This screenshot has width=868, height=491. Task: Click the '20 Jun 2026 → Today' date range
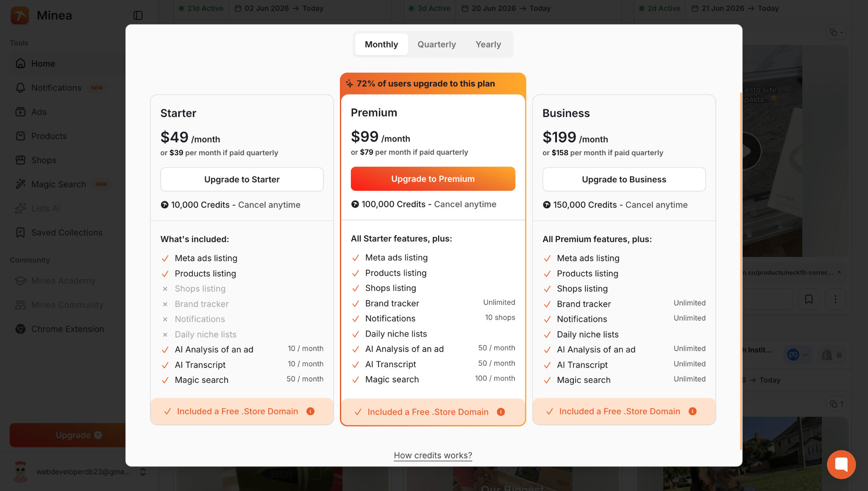click(506, 8)
